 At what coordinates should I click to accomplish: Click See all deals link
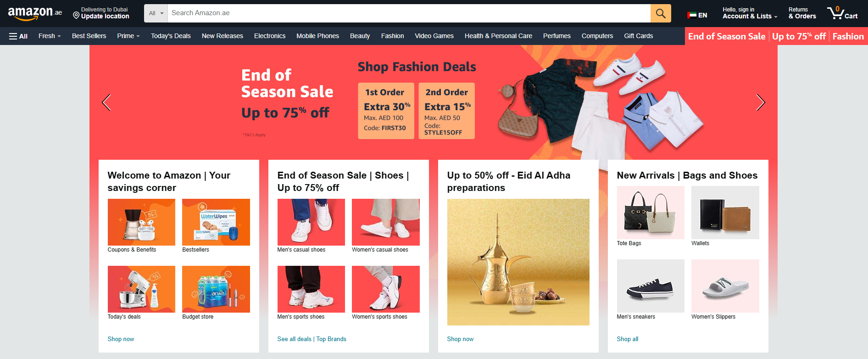click(x=294, y=339)
